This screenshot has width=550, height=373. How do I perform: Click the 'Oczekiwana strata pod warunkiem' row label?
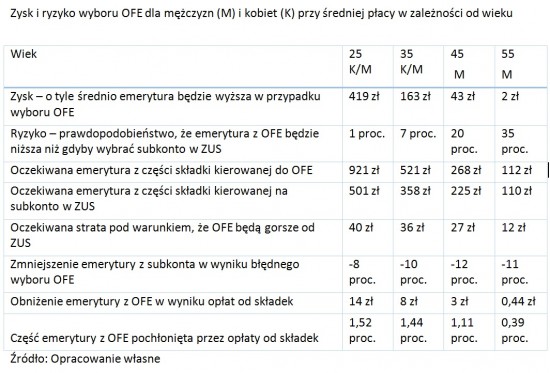(162, 235)
